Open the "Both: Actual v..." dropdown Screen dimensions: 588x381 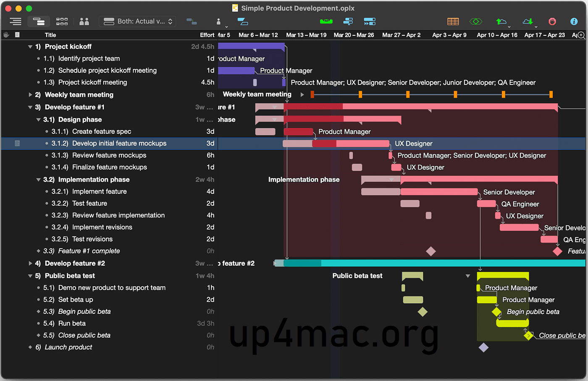[x=137, y=21]
